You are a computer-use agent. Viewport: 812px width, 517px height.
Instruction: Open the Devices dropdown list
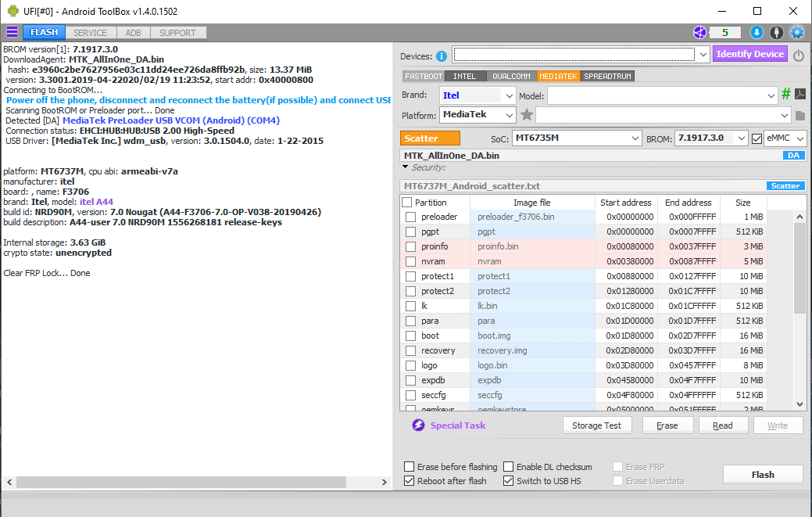pos(703,55)
